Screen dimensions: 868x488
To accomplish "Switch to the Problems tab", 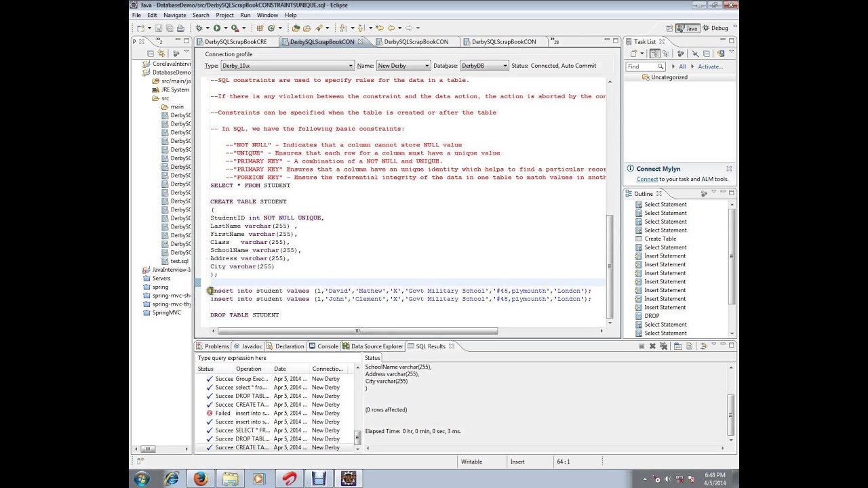I will [x=212, y=346].
